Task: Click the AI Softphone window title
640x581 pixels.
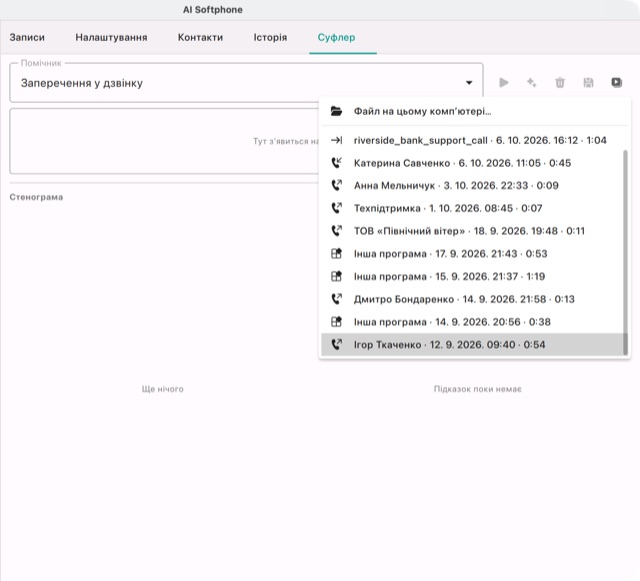Action: click(x=213, y=10)
